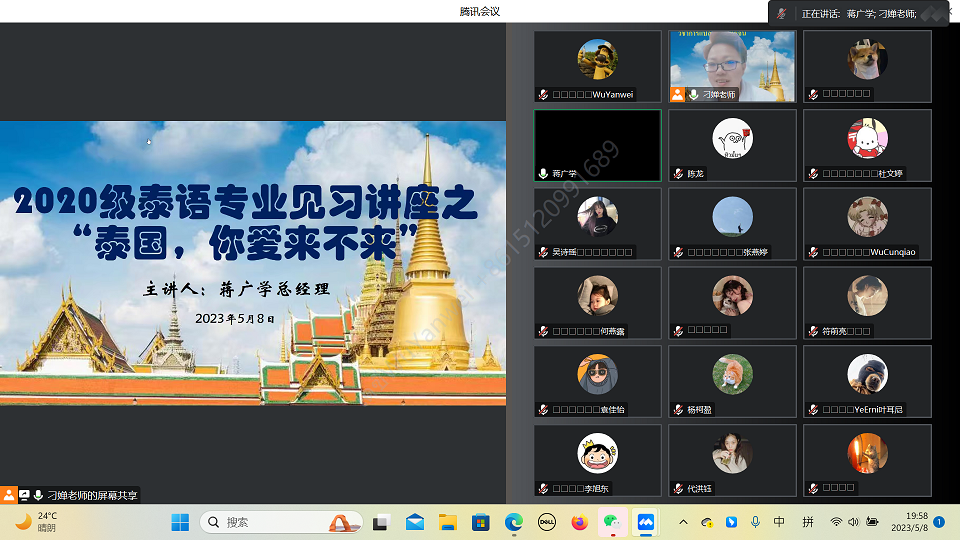Viewport: 960px width, 540px height.
Task: Click the weather widget showing 24°C
Action: click(x=36, y=522)
